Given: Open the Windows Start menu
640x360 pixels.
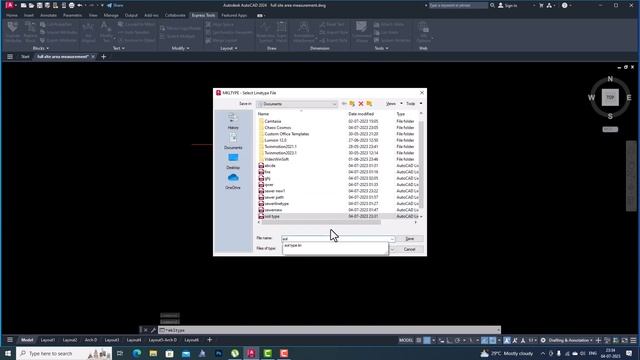Looking at the screenshot, I should pos(8,353).
